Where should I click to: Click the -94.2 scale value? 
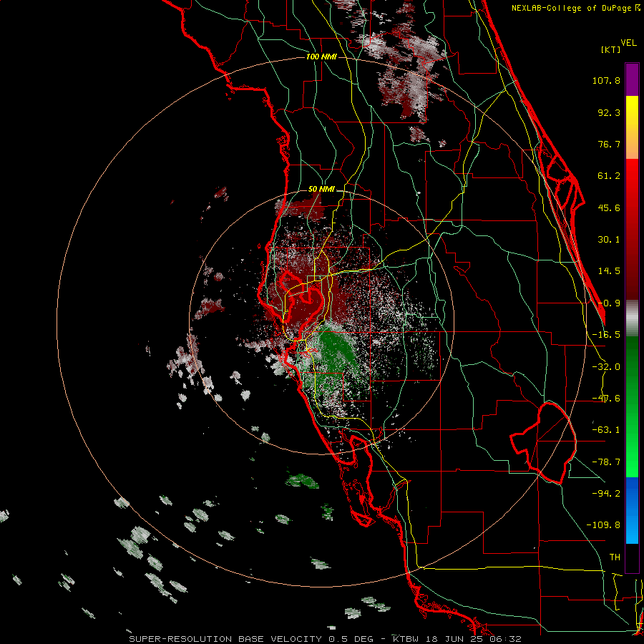pyautogui.click(x=606, y=493)
